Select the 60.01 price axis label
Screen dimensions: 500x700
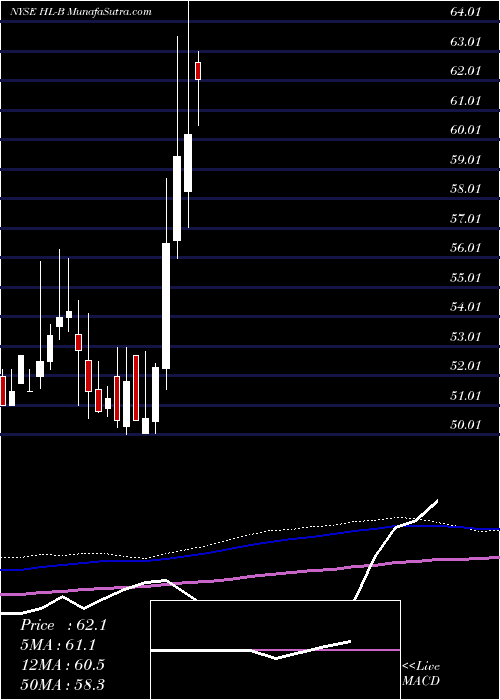pos(465,130)
